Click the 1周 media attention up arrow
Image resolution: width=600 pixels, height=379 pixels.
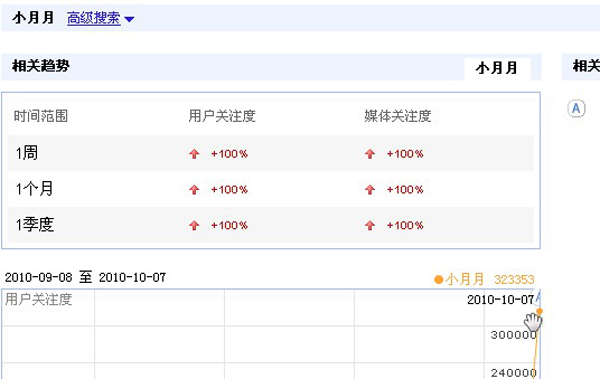point(370,154)
